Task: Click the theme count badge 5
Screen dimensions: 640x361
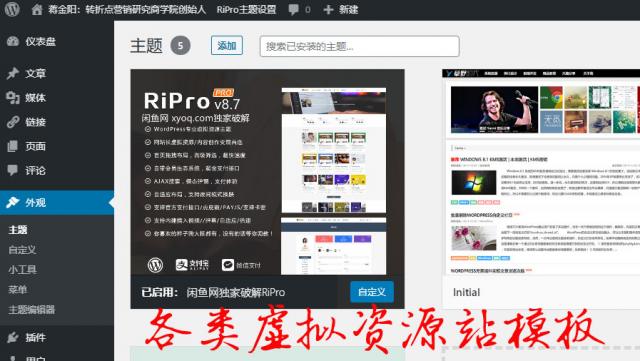Action: point(180,45)
